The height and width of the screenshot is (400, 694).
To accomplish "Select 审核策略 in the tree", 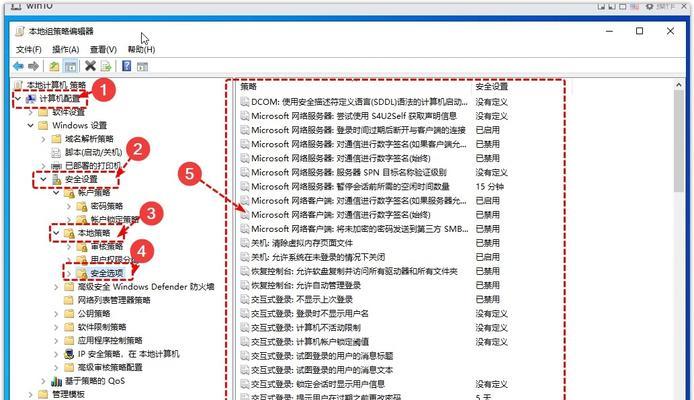I will click(x=107, y=246).
